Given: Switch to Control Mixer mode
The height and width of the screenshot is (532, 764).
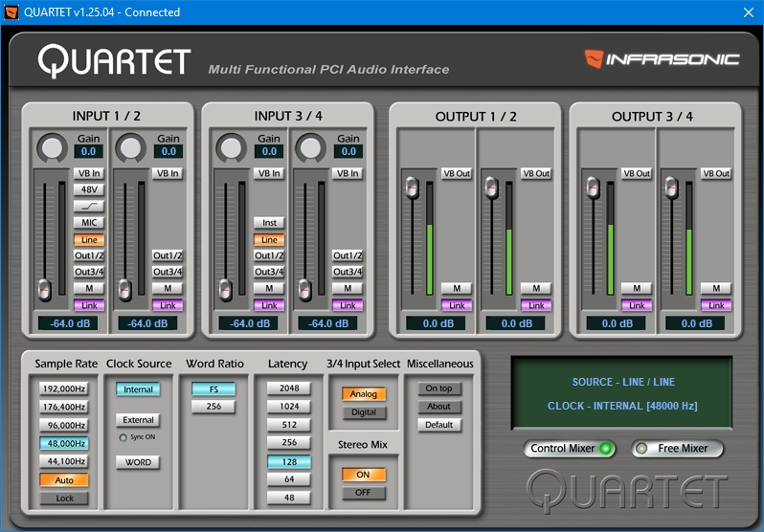Looking at the screenshot, I should [x=569, y=449].
